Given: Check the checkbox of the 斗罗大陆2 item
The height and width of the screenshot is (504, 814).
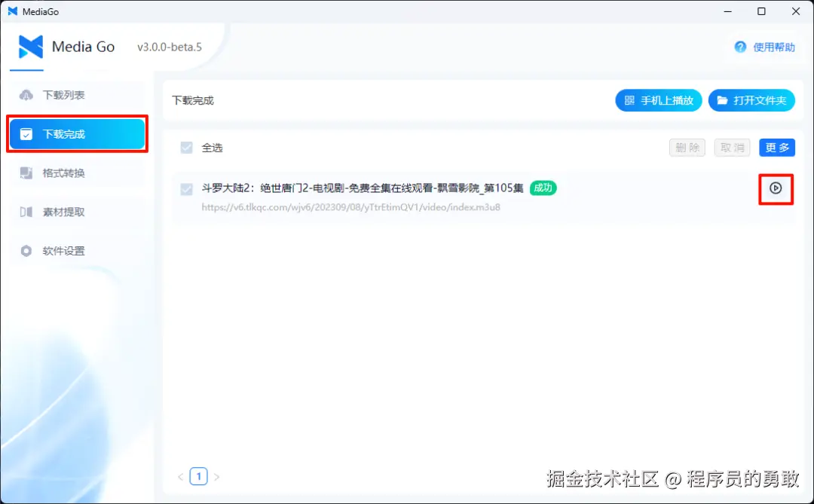Looking at the screenshot, I should click(x=186, y=190).
